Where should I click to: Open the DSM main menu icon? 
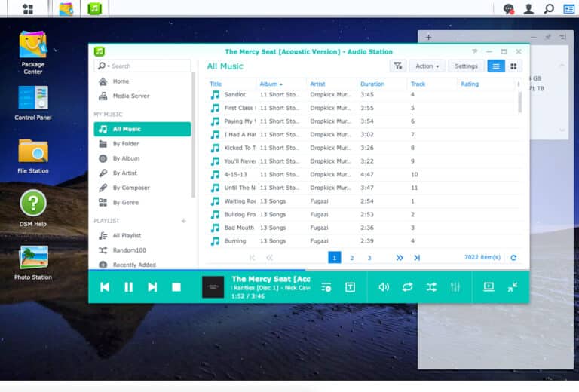tap(28, 8)
